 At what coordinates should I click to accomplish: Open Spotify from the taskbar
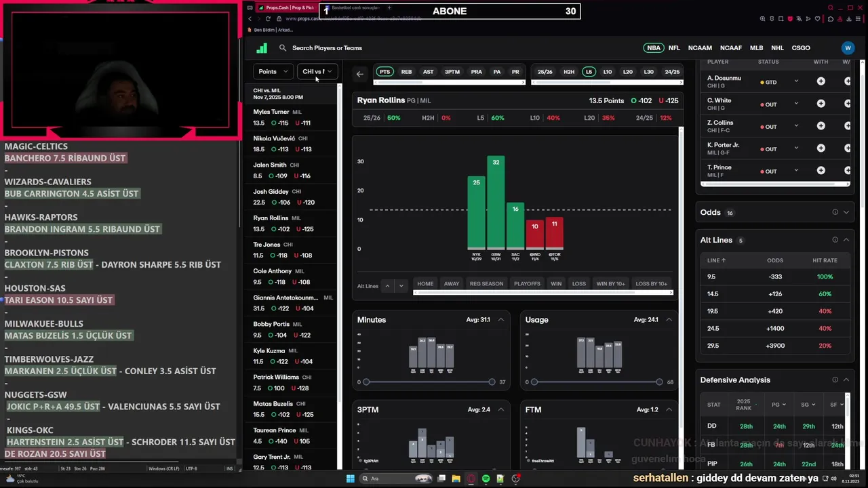[x=486, y=479]
